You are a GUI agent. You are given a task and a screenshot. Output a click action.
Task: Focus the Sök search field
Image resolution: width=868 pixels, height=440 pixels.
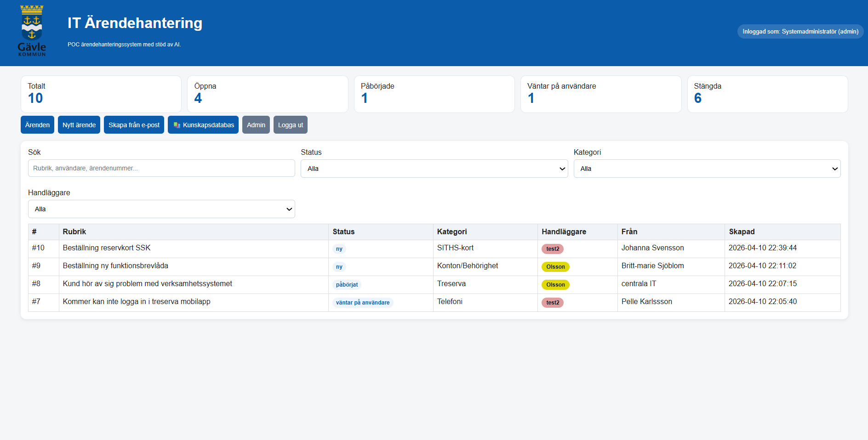click(x=161, y=168)
